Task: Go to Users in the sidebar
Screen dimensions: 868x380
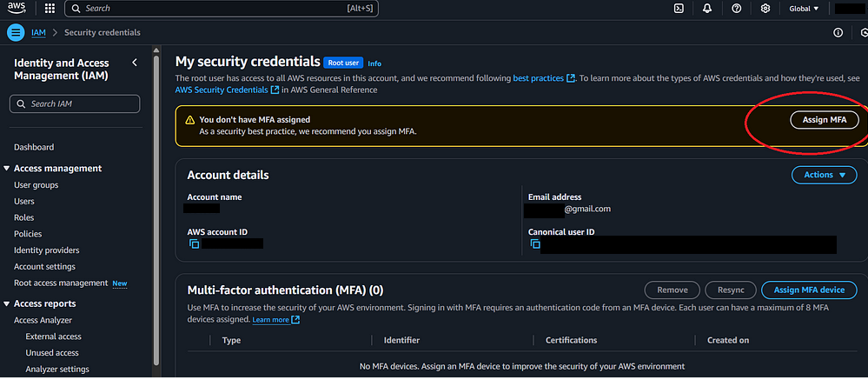Action: click(24, 201)
